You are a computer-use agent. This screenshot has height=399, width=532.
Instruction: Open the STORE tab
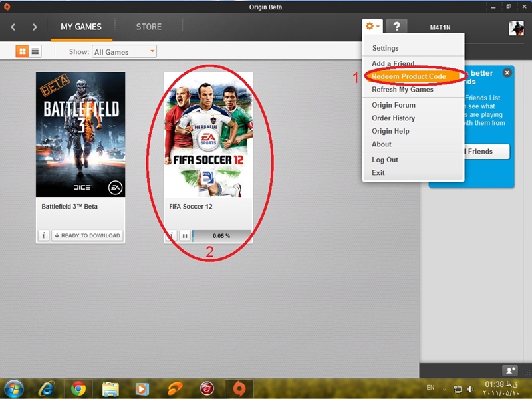point(148,27)
